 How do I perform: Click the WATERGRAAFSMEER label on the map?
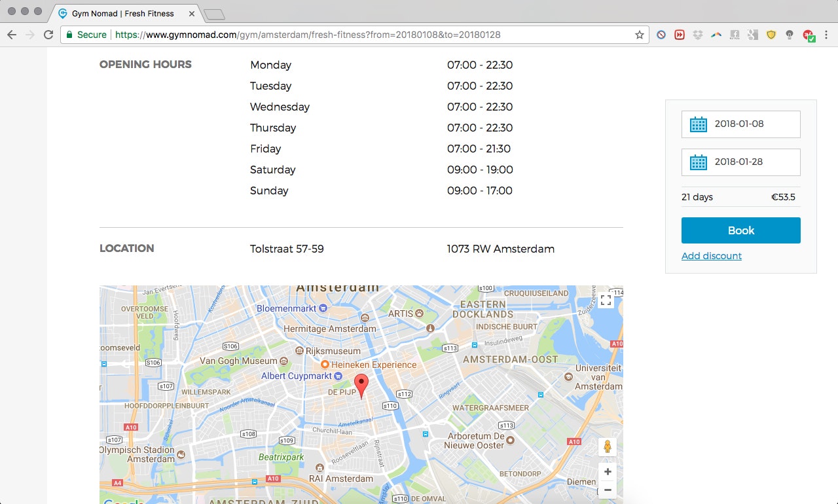490,408
